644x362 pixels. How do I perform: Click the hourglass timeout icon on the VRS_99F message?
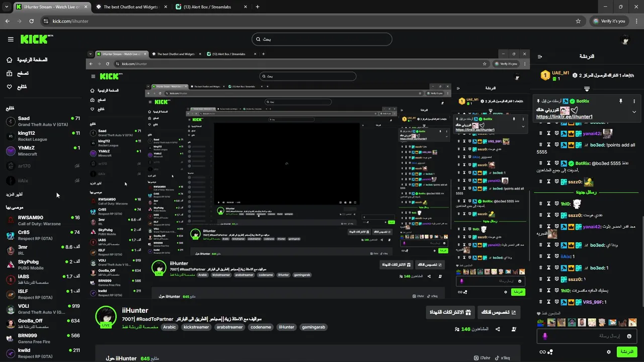pyautogui.click(x=548, y=302)
